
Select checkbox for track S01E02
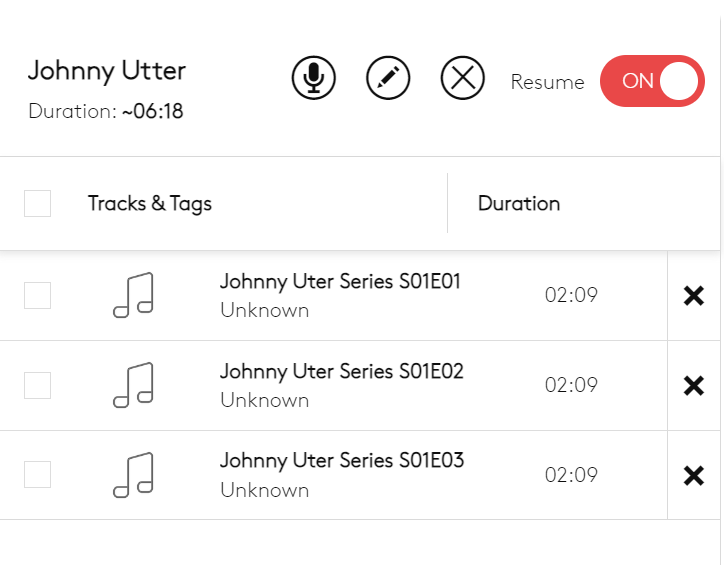(x=38, y=386)
